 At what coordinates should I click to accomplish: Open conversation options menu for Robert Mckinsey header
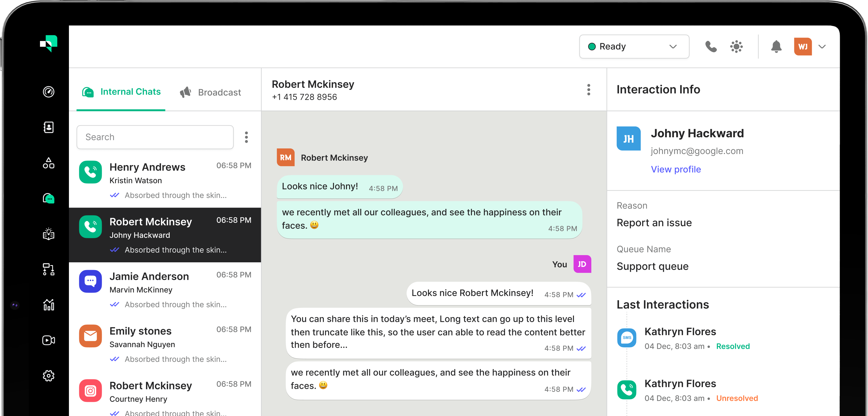(589, 89)
